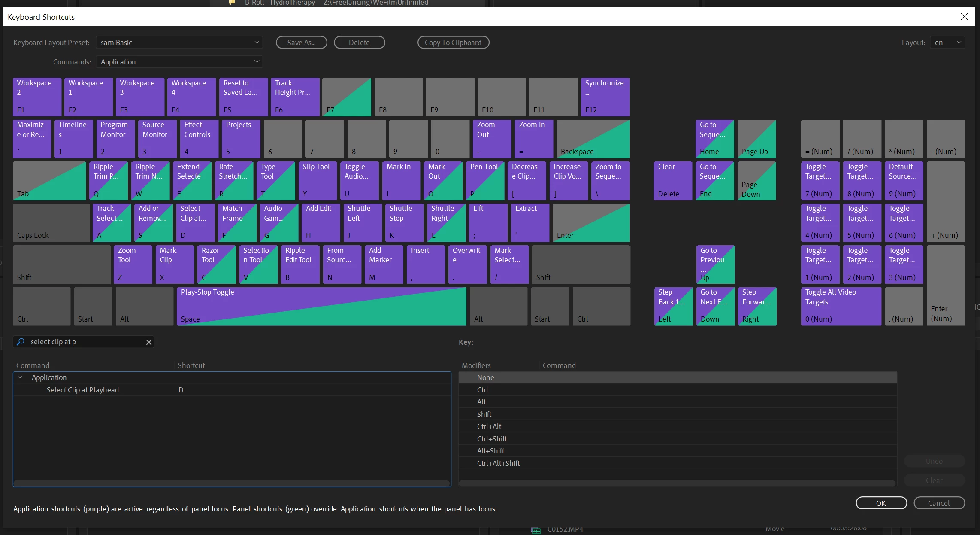The image size is (980, 535).
Task: Click Caps Lock key on keyboard map
Action: tap(51, 222)
